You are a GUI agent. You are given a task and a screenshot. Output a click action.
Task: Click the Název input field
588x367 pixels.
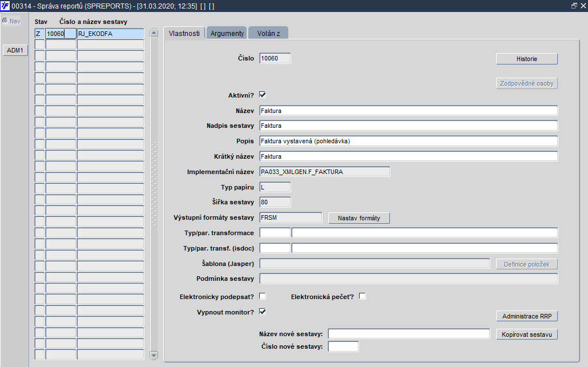coord(408,111)
